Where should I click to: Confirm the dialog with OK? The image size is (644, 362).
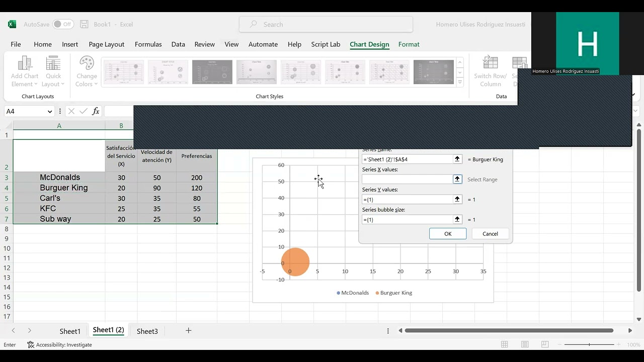[448, 234]
